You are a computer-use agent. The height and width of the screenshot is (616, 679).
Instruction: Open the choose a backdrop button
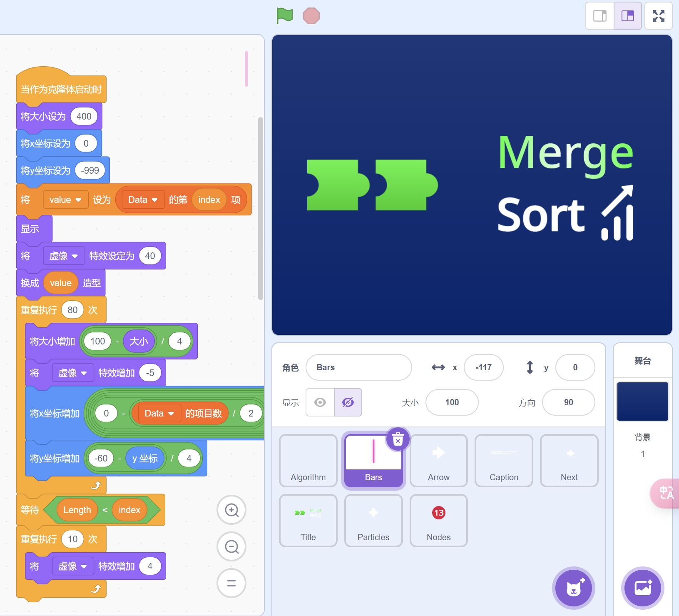tap(642, 588)
